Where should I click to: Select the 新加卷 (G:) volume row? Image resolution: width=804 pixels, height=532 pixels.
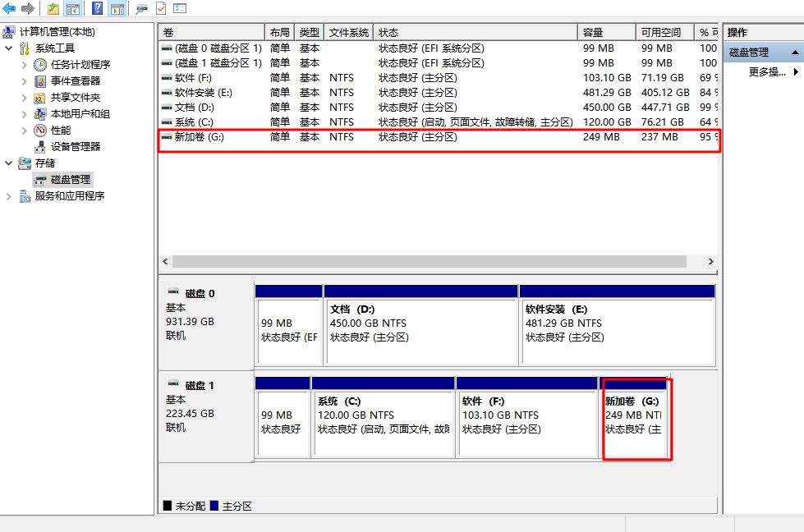click(328, 137)
